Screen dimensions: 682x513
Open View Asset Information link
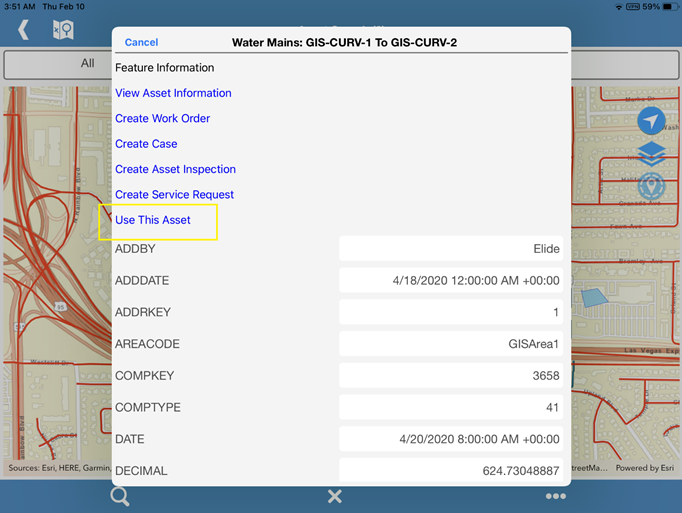[173, 93]
